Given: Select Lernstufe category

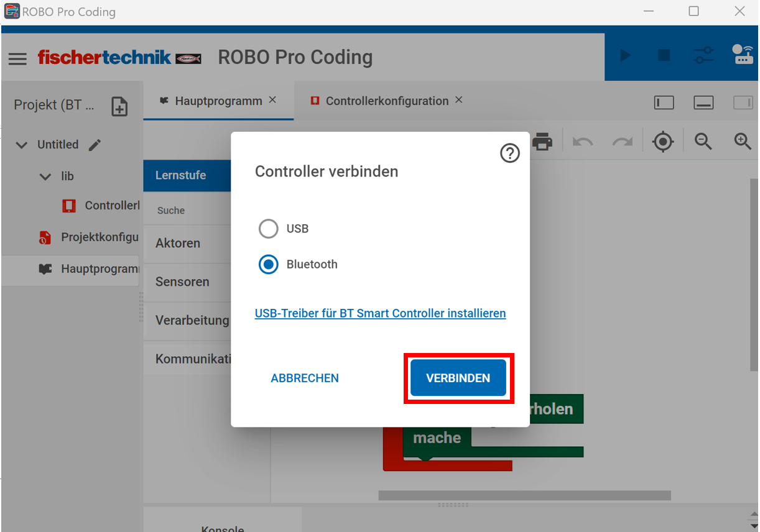Looking at the screenshot, I should pyautogui.click(x=187, y=175).
